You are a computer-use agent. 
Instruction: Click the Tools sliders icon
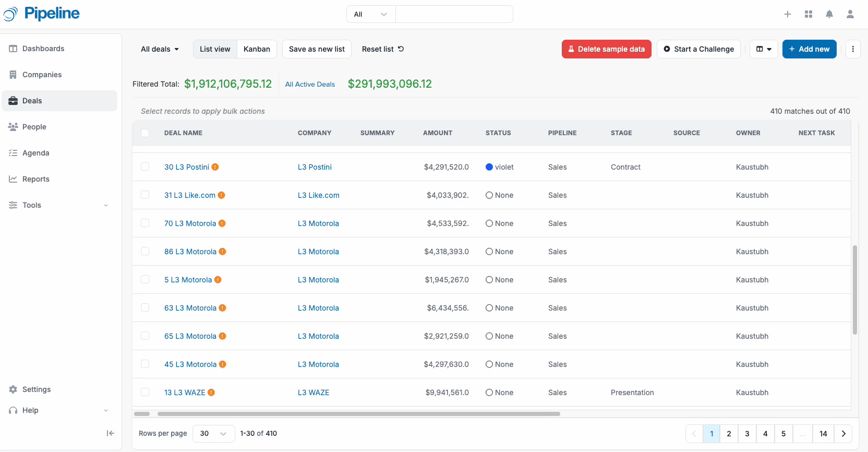[13, 205]
